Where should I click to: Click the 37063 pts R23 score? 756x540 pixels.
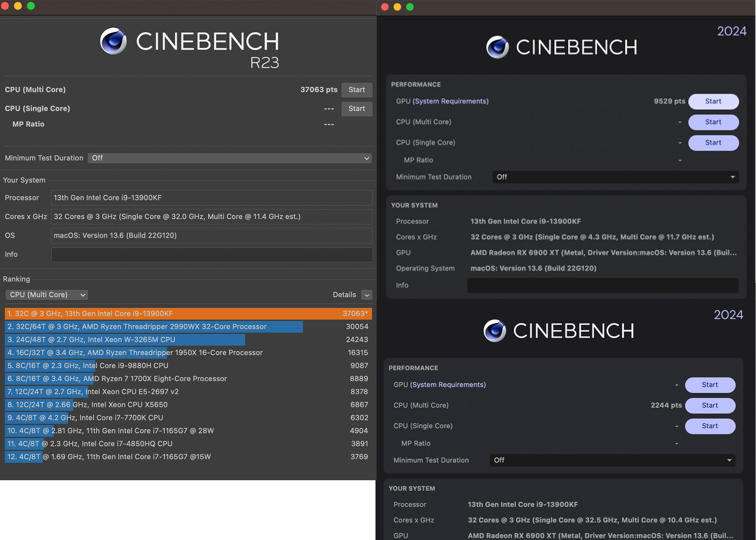coord(319,89)
